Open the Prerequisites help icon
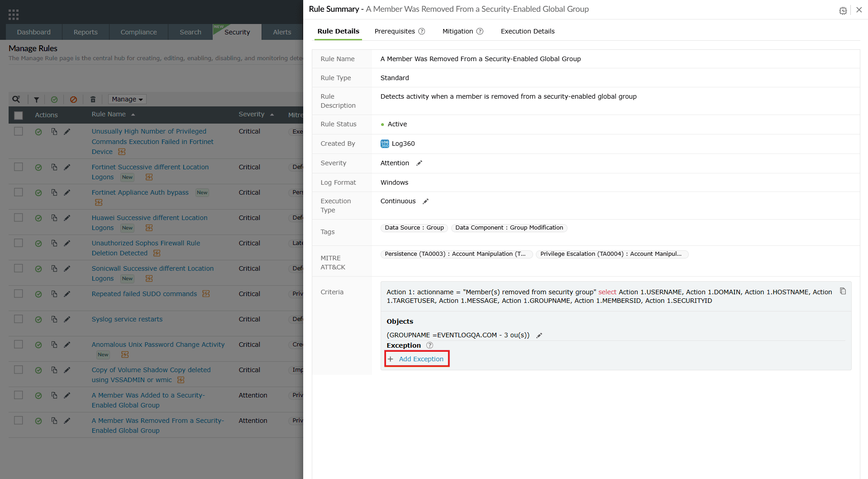Image resolution: width=868 pixels, height=479 pixels. (421, 31)
